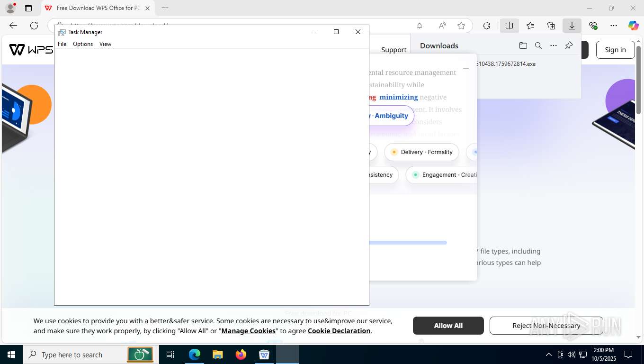Viewport: 644px width, 364px height.
Task: Open more options in Downloads panel
Action: coord(554,45)
